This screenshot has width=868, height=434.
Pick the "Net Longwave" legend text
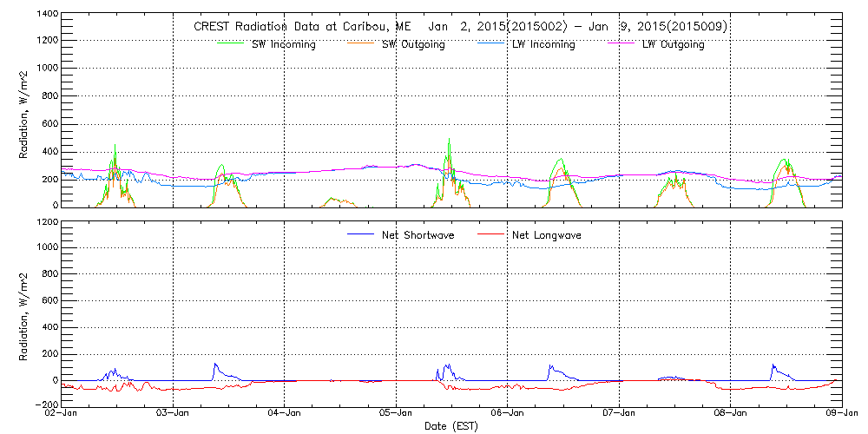click(547, 235)
